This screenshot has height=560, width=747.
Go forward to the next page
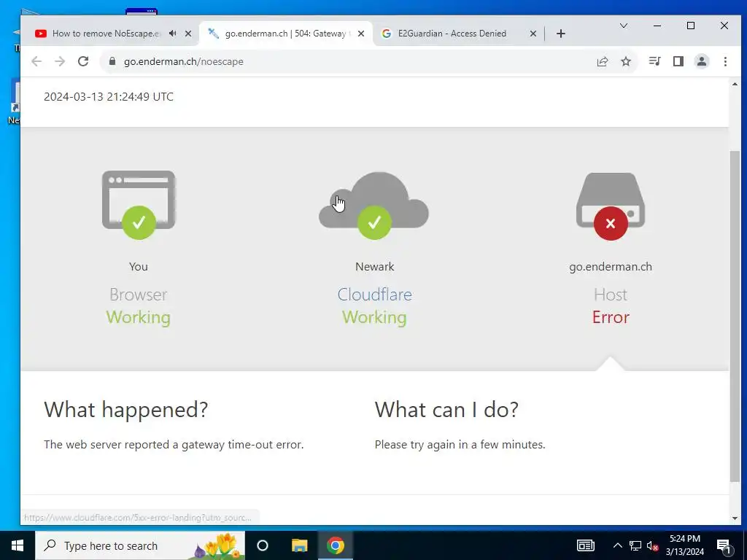(60, 61)
